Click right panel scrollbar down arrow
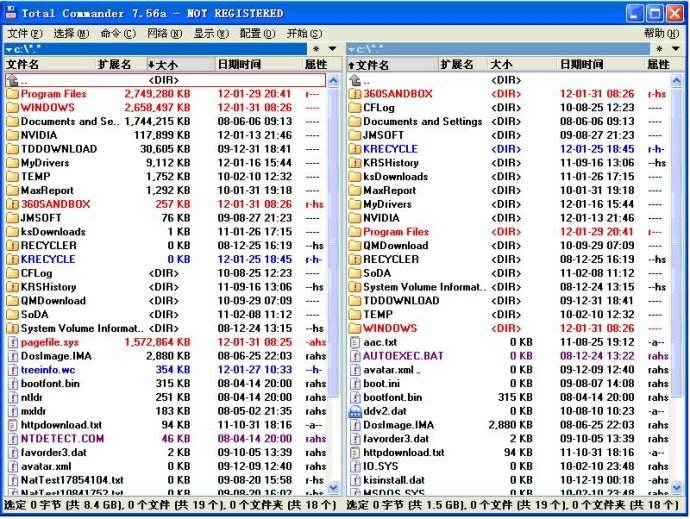Viewport: 690px width, 519px height. click(x=676, y=488)
